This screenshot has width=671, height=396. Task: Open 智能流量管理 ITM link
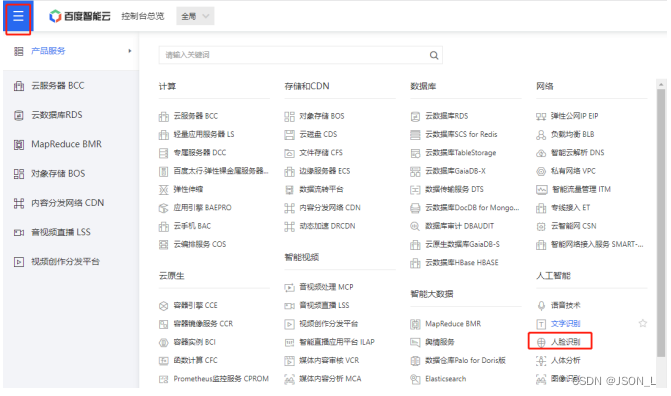point(581,189)
